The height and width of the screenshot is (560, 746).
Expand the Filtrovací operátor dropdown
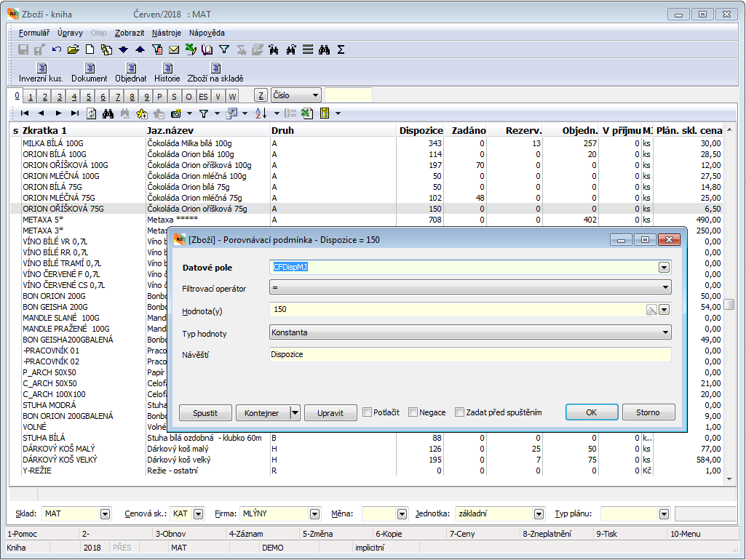pos(664,288)
